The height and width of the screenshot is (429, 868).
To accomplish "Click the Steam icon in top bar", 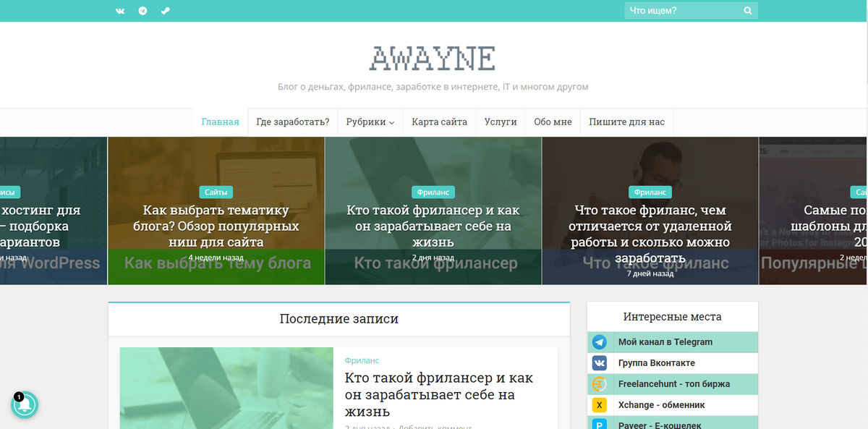I will 165,11.
